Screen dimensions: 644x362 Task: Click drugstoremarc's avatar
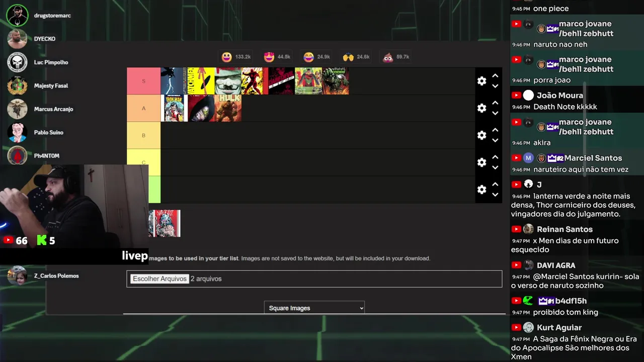pyautogui.click(x=17, y=16)
